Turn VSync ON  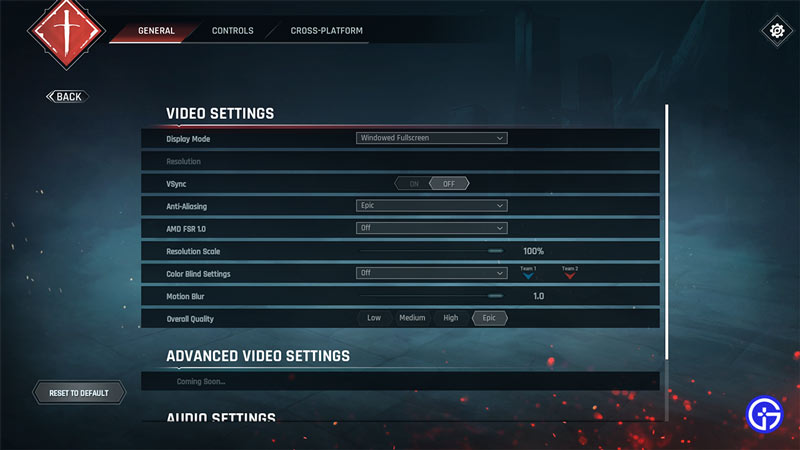pos(412,183)
